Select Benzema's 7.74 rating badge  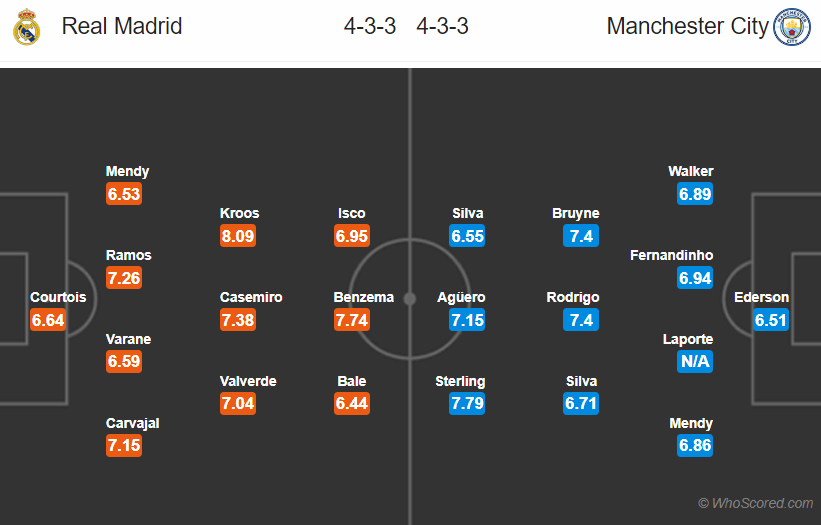click(x=352, y=320)
